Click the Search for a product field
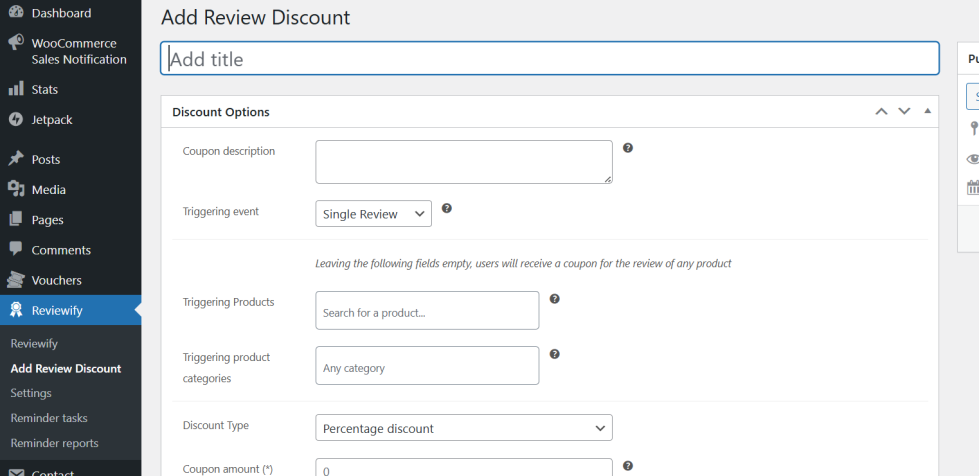This screenshot has width=979, height=476. tap(427, 310)
